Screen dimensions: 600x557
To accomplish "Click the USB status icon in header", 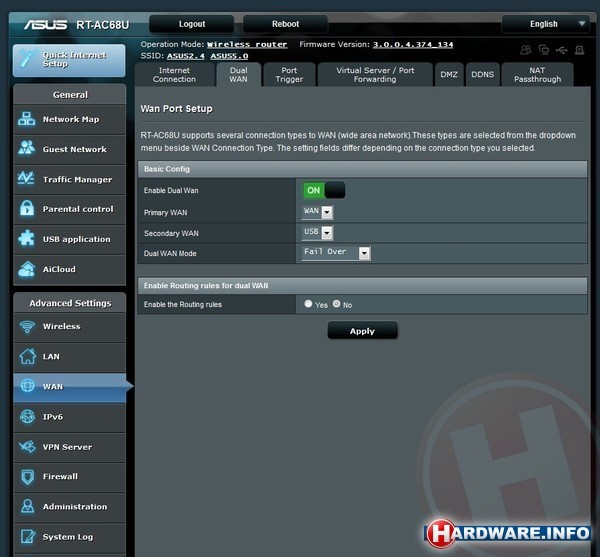I will click(x=561, y=50).
